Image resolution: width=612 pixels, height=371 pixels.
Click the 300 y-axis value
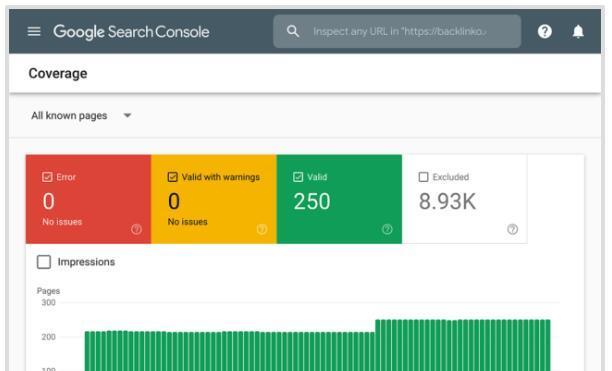pos(48,302)
